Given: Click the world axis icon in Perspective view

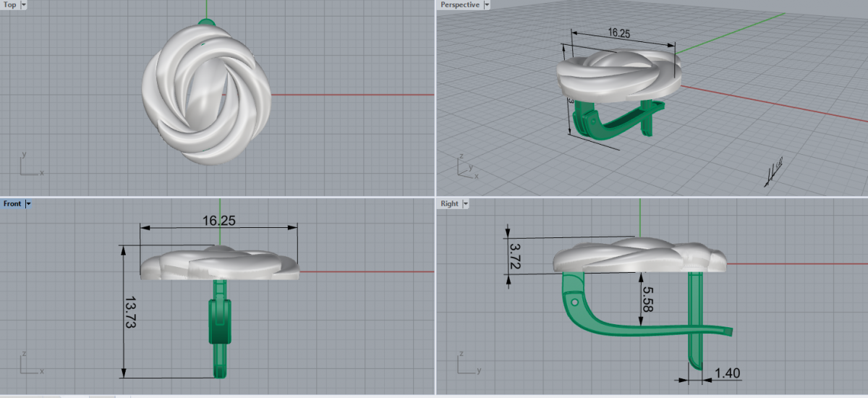Looking at the screenshot, I should click(x=468, y=167).
